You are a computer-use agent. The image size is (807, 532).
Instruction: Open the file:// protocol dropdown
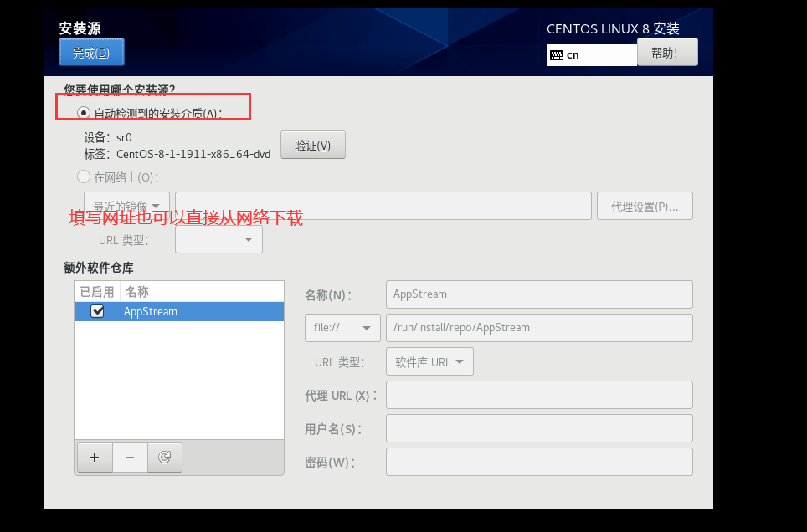(342, 328)
